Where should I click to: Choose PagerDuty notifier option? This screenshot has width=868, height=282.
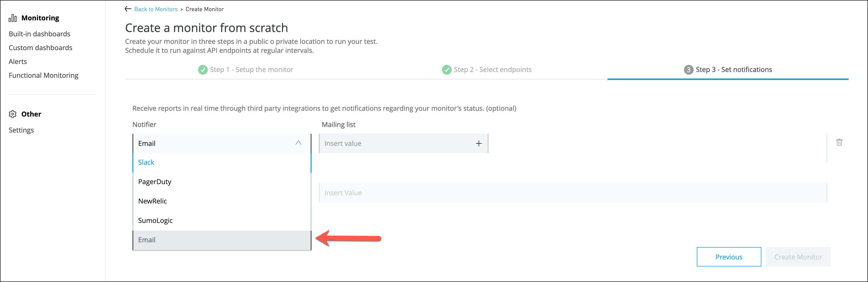(x=155, y=182)
